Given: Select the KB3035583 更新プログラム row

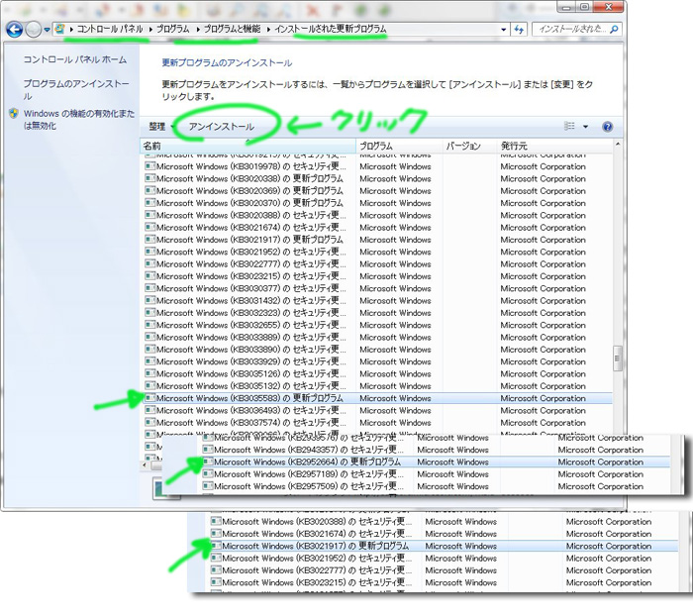Looking at the screenshot, I should pos(249,398).
